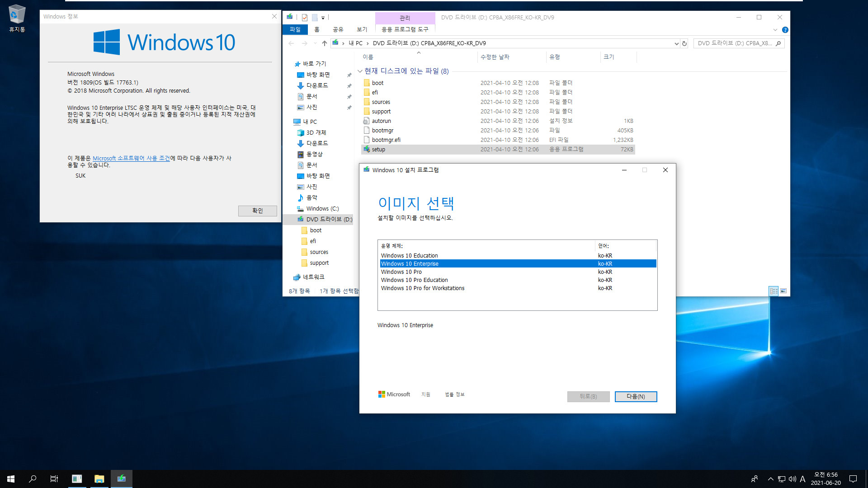Select Windows 10 Enterprise image row
The image size is (868, 488).
(518, 263)
